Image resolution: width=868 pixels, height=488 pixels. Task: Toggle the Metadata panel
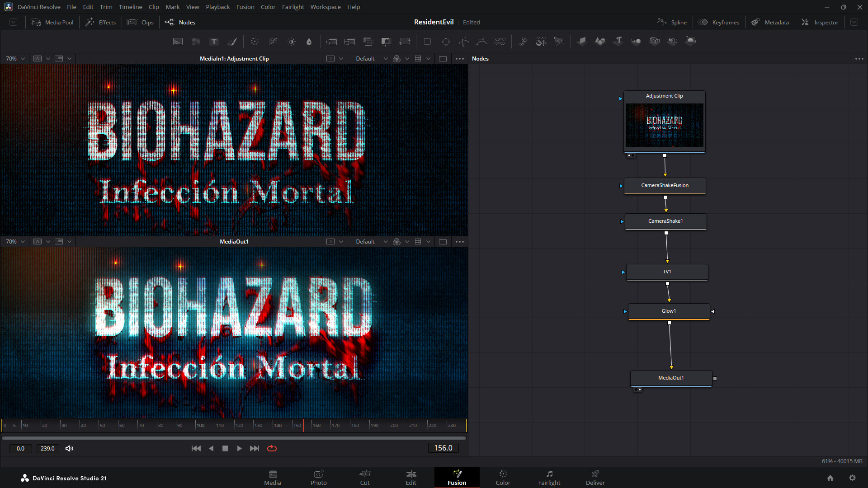tap(770, 22)
